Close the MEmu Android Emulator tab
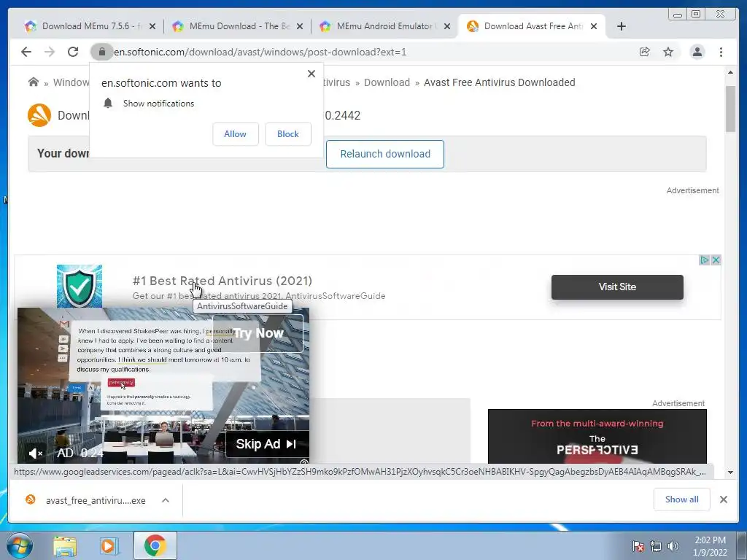The image size is (747, 560). 447,27
